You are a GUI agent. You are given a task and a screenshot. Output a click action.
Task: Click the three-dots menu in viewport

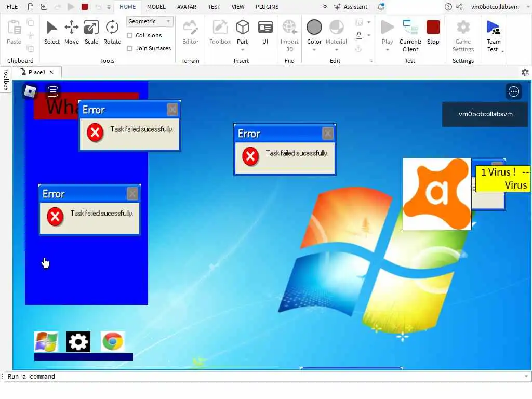pos(514,91)
